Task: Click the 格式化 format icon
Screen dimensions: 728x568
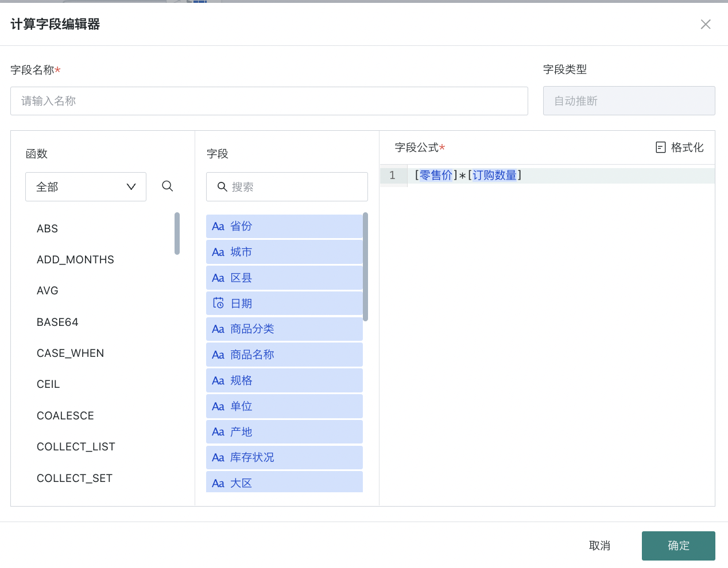Action: point(661,147)
